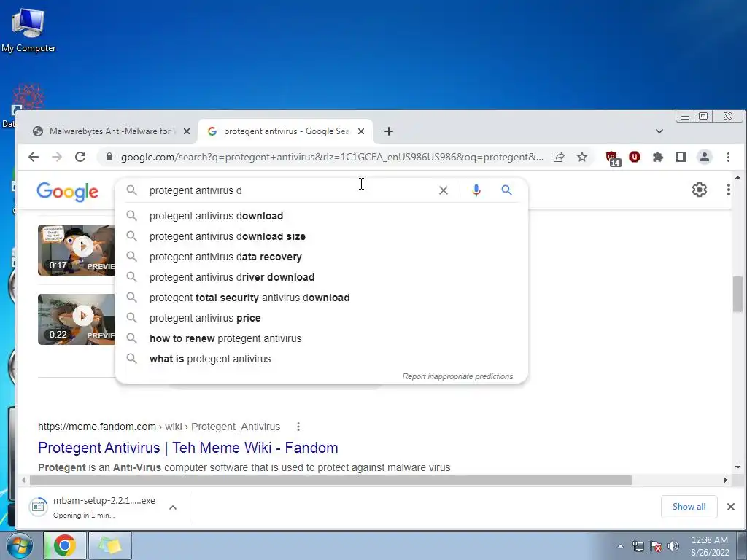Click the padlock site info icon

[x=109, y=157]
